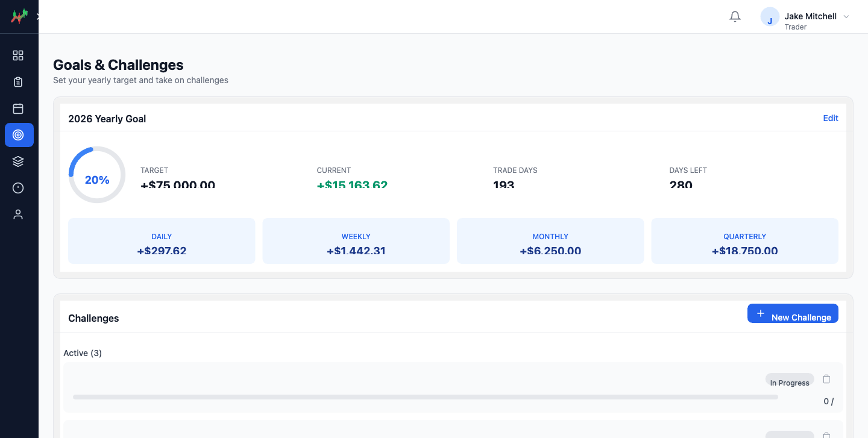Open the calendar icon in sidebar
The image size is (868, 438).
[x=18, y=108]
